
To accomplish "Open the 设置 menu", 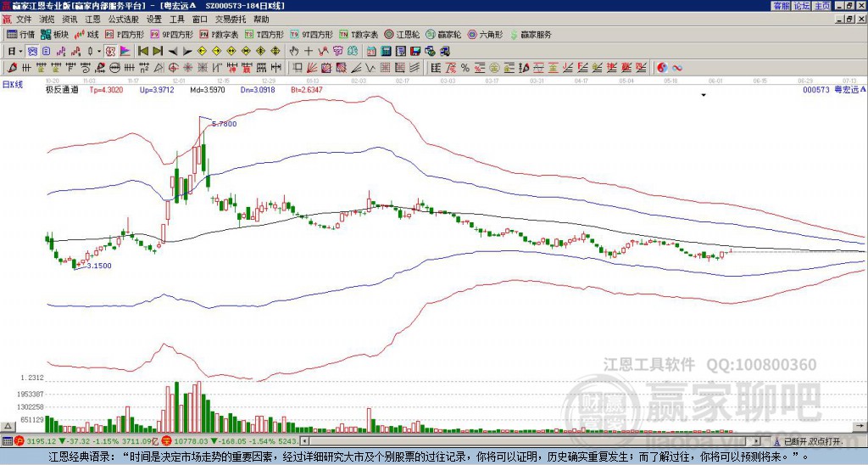I will coord(154,20).
